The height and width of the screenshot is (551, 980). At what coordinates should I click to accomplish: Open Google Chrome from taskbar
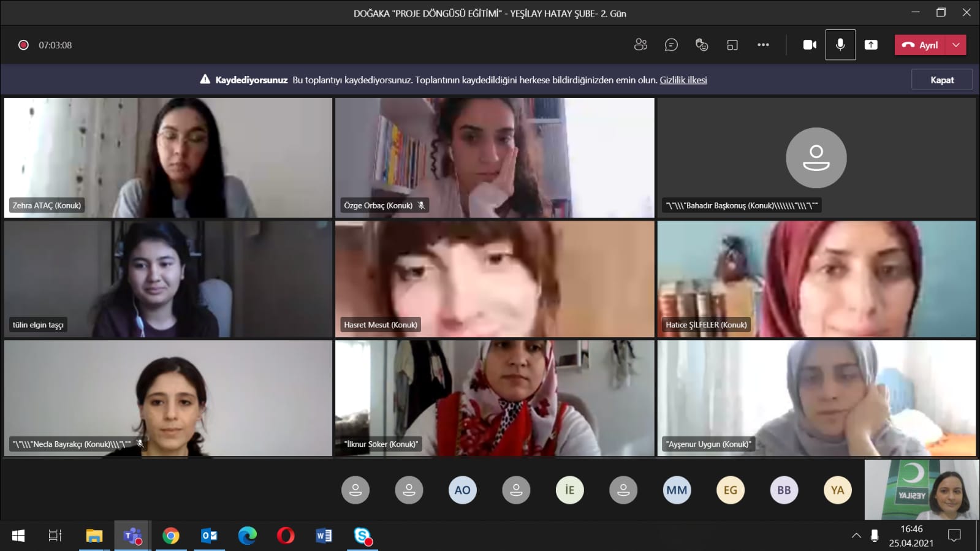tap(171, 536)
